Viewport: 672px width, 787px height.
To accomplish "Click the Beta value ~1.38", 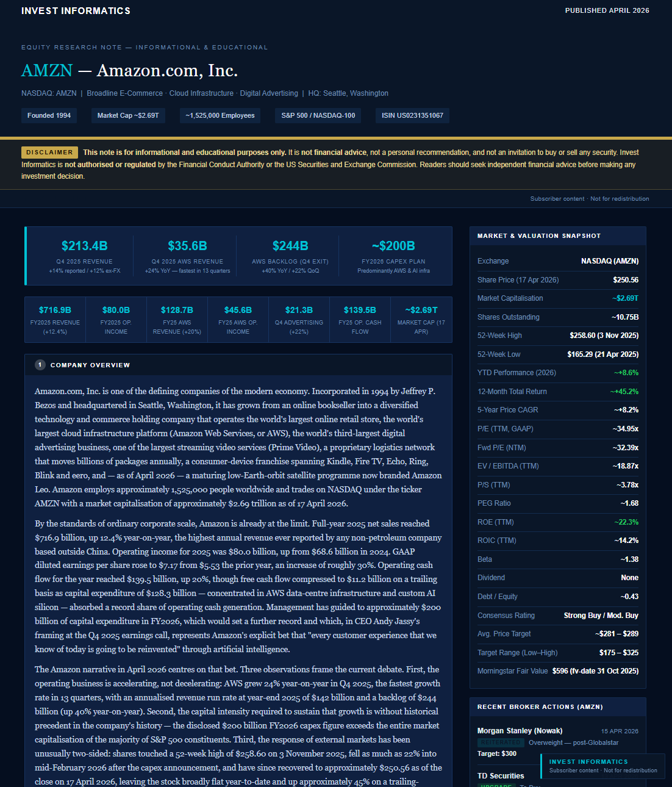I will click(629, 559).
